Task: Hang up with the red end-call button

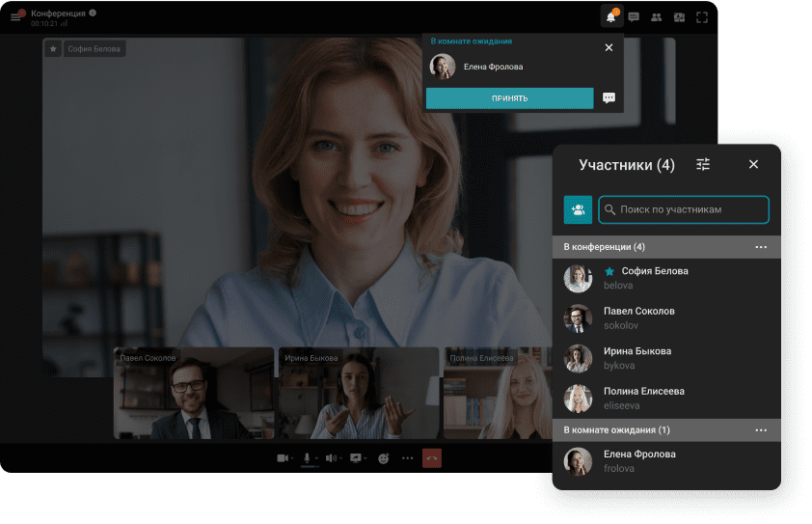Action: coord(431,458)
